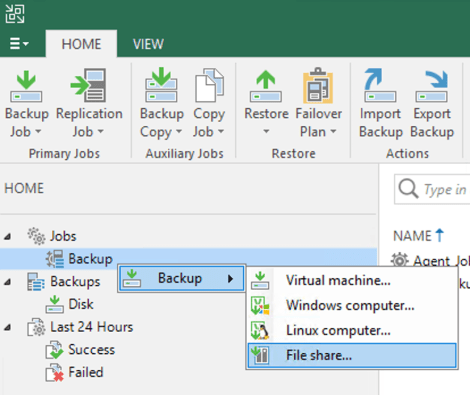The width and height of the screenshot is (470, 395).
Task: Select the Last 24 Hours label
Action: pyautogui.click(x=92, y=327)
